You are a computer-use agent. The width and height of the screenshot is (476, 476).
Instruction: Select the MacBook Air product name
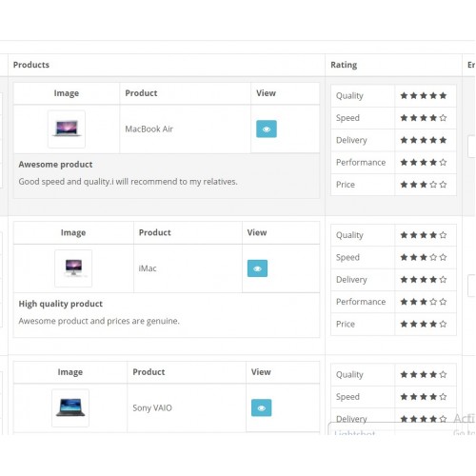(149, 129)
